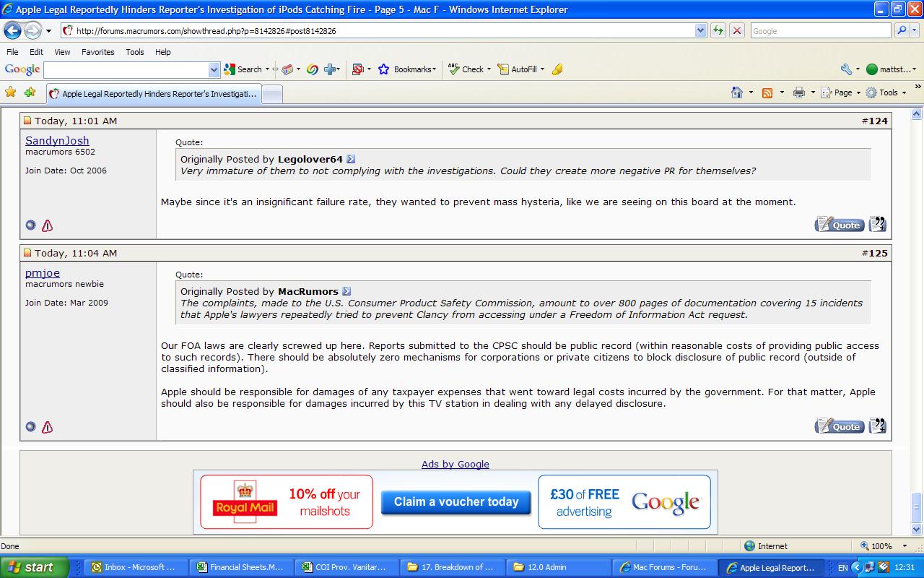Viewport: 924px width, 578px height.
Task: Click the post icon beside Today, 11:01 AM
Action: (27, 121)
